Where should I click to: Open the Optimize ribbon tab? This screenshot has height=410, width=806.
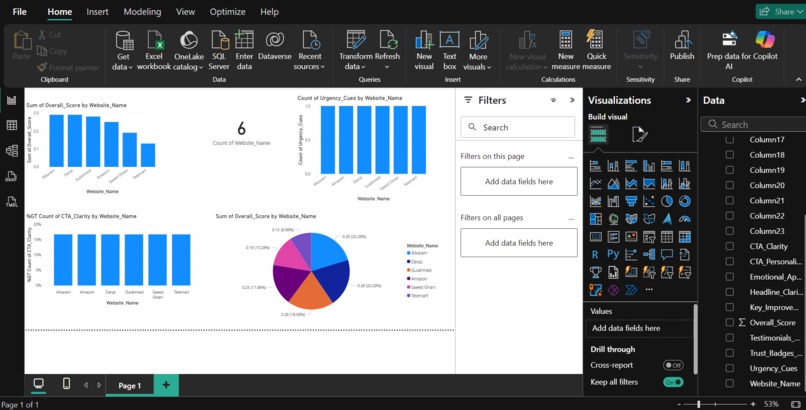(228, 12)
